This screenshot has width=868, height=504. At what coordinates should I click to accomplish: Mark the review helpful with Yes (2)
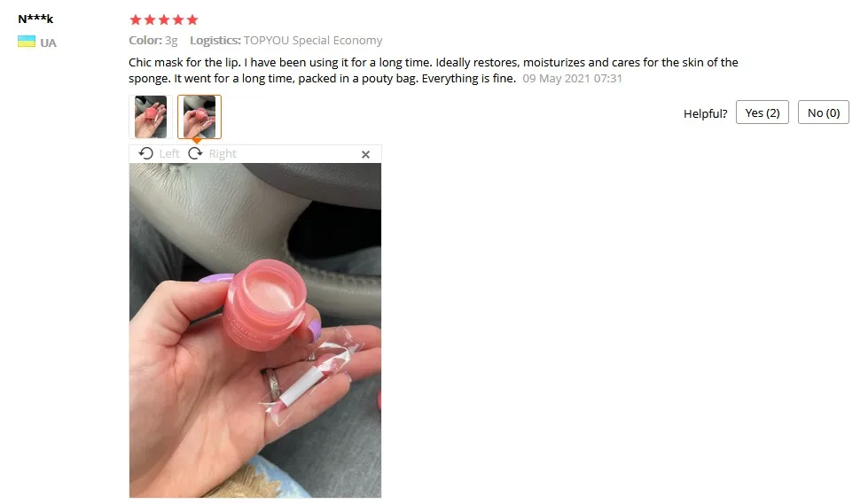point(762,112)
